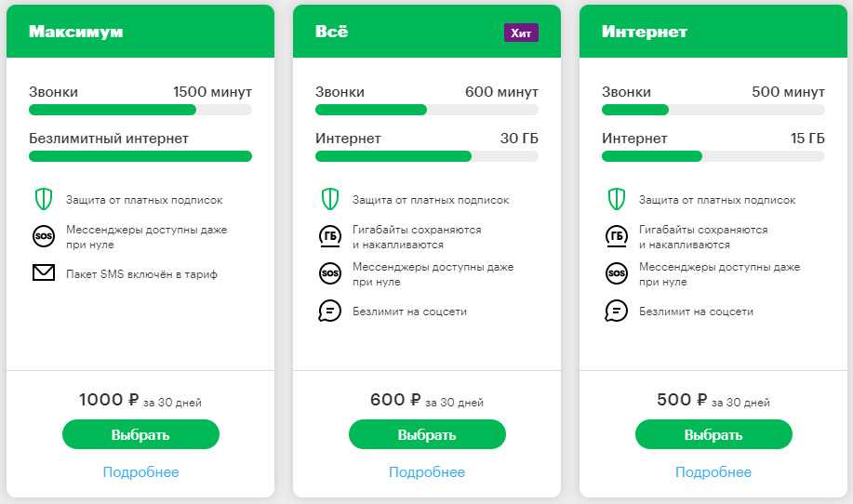Click SOS messenger icon in Интернет plan
Viewport: 853px width, 504px height.
[616, 273]
